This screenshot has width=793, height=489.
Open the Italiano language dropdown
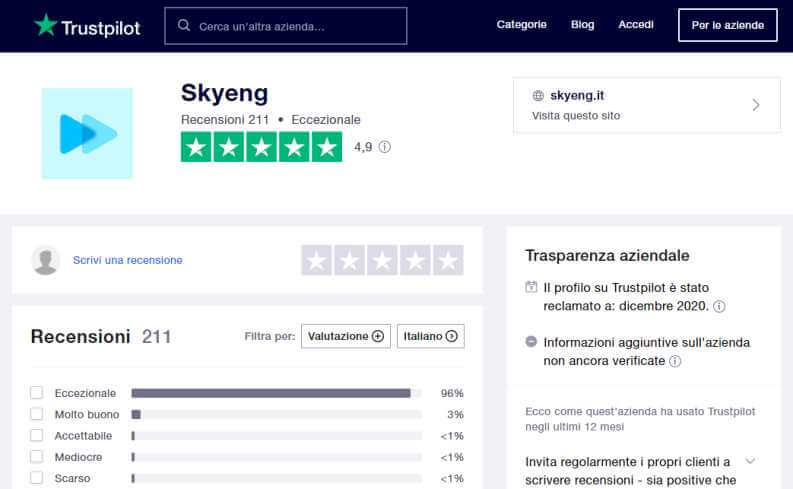pos(431,336)
